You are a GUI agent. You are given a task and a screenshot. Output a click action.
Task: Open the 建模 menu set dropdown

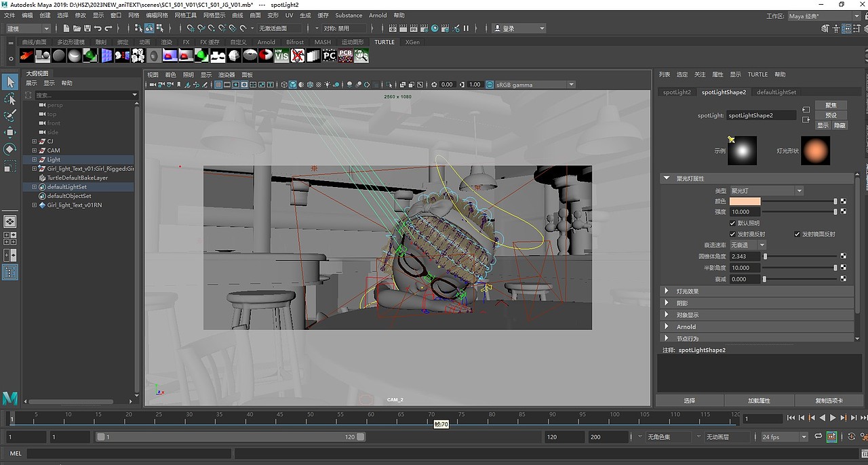click(28, 28)
